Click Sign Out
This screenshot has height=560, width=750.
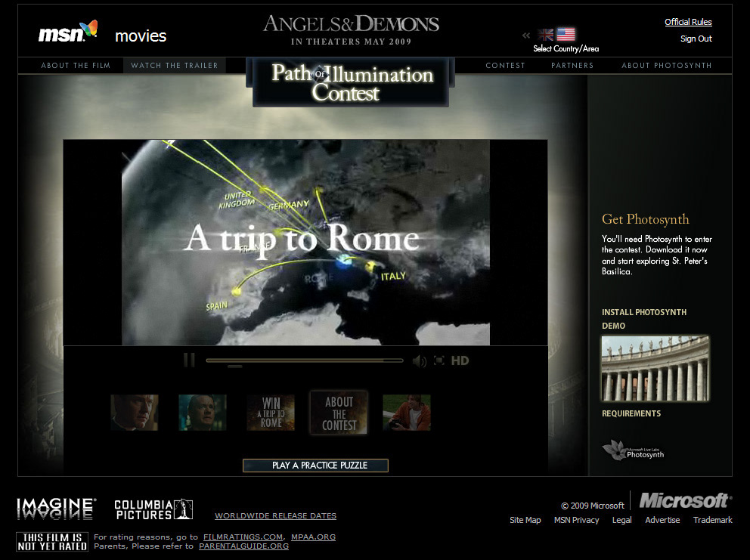[x=696, y=39]
